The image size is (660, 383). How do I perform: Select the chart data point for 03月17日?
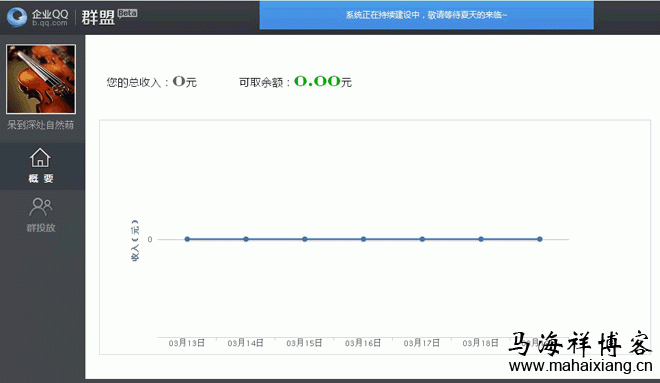[422, 239]
